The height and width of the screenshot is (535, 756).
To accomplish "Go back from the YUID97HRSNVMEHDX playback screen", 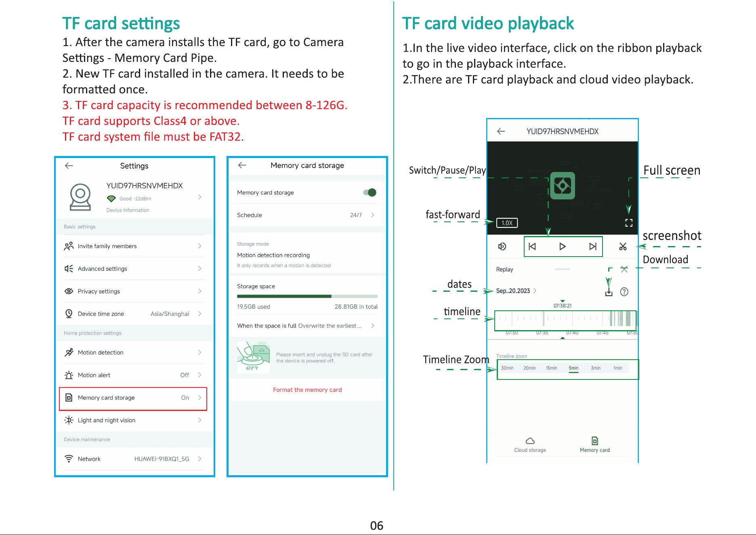I will click(x=501, y=131).
